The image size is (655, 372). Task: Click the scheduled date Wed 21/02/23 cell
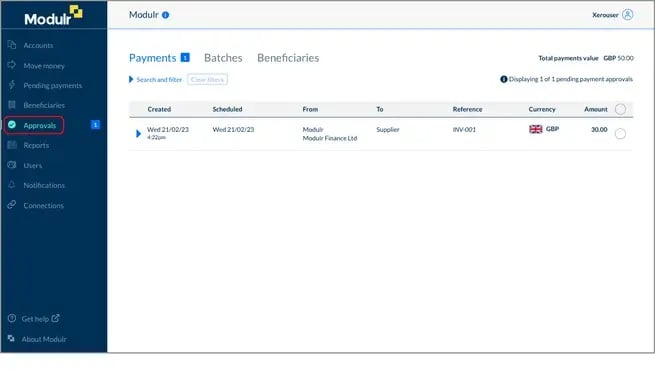tap(233, 129)
